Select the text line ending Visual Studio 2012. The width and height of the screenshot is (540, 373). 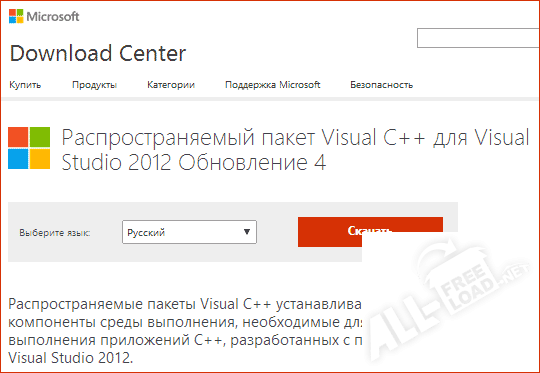tap(71, 358)
